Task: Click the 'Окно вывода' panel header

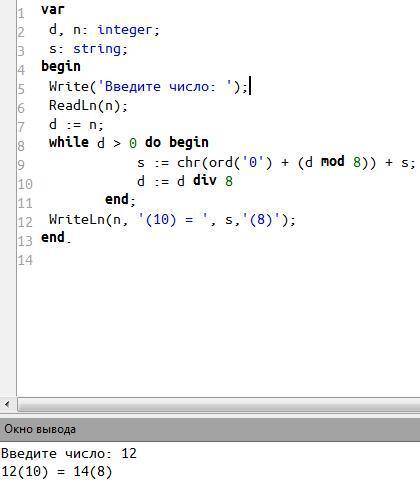Action: [x=210, y=429]
